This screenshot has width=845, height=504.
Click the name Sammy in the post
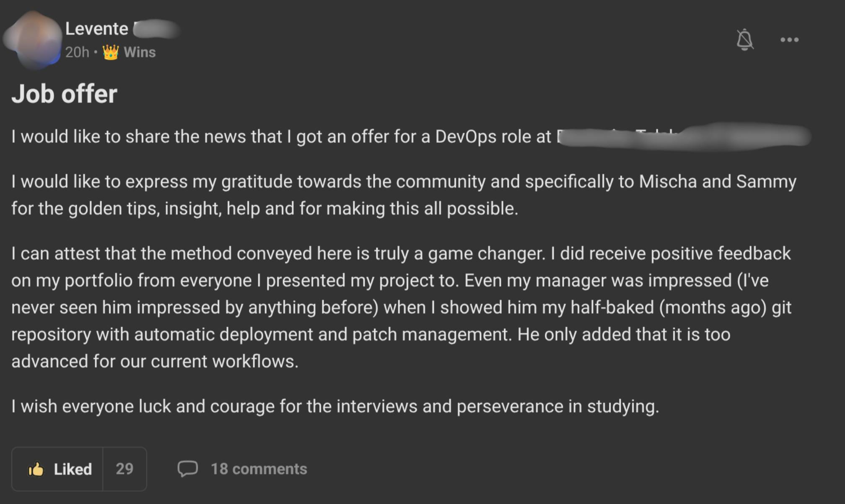766,182
